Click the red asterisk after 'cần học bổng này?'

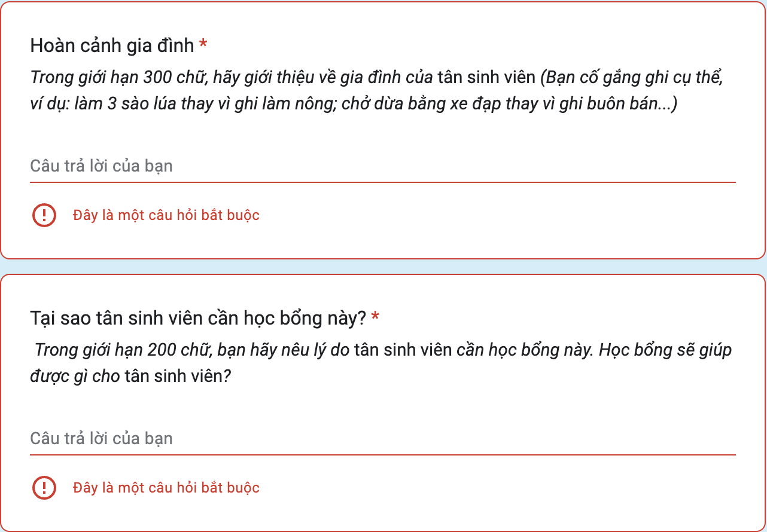[375, 317]
